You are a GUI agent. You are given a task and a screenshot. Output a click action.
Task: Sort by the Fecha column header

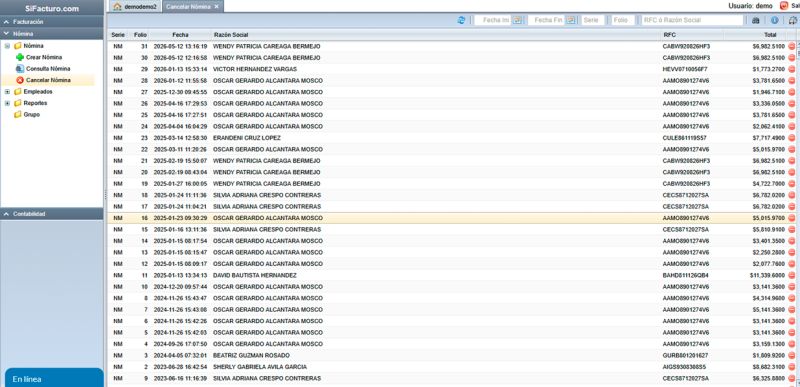click(x=181, y=35)
